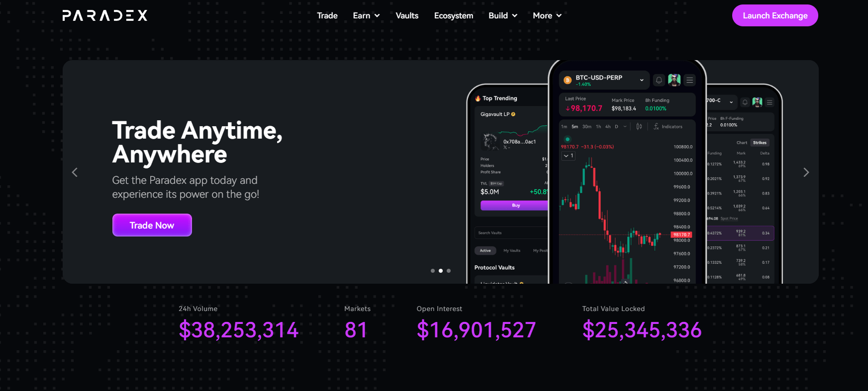The height and width of the screenshot is (391, 868).
Task: Open the Vaults nav item
Action: 407,16
